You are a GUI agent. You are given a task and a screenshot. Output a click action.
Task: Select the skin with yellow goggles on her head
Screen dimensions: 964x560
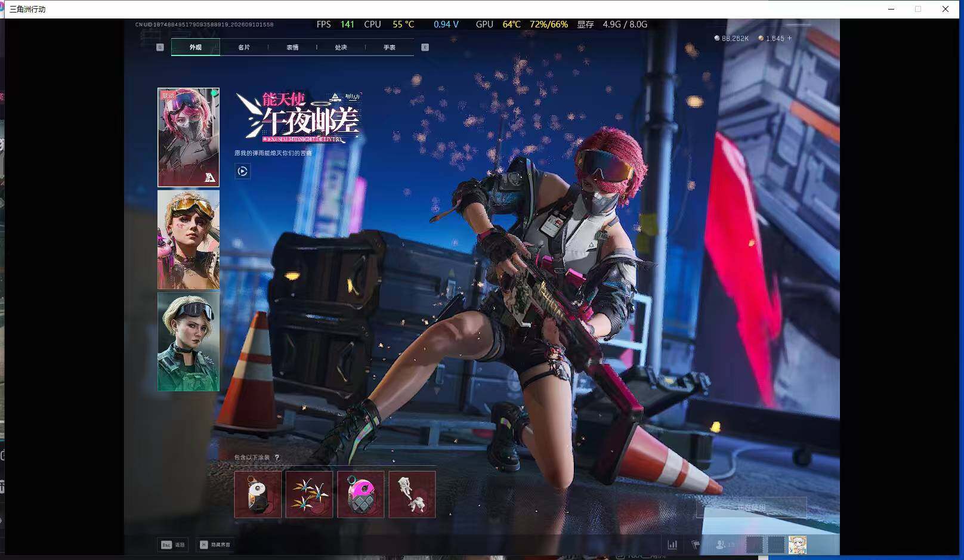pyautogui.click(x=189, y=240)
